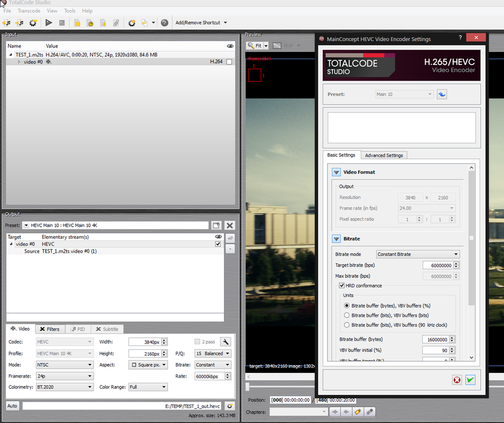Click the document with clock toolbar icon
The width and height of the screenshot is (504, 423).
[90, 23]
